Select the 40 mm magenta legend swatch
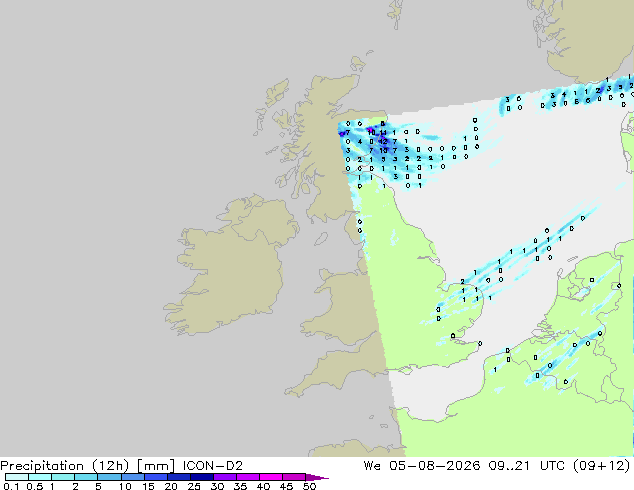The width and height of the screenshot is (634, 490). tap(271, 477)
